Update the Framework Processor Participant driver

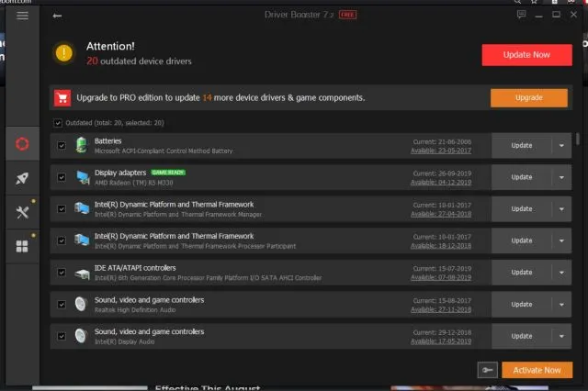click(x=522, y=240)
